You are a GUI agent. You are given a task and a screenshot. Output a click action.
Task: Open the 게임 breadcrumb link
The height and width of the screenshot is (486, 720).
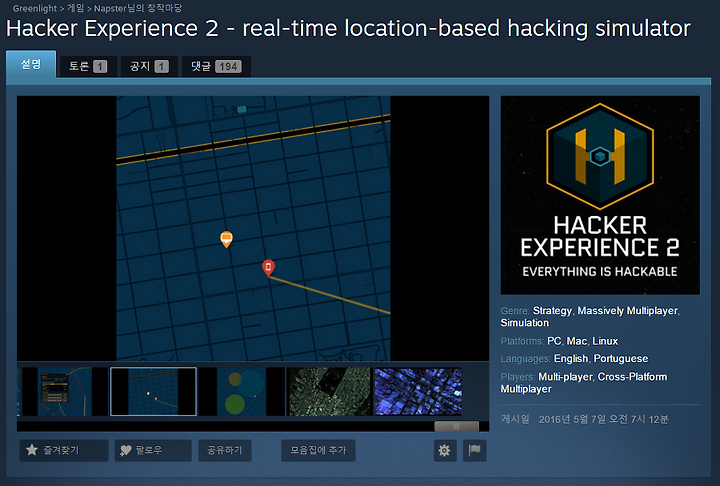tap(75, 8)
